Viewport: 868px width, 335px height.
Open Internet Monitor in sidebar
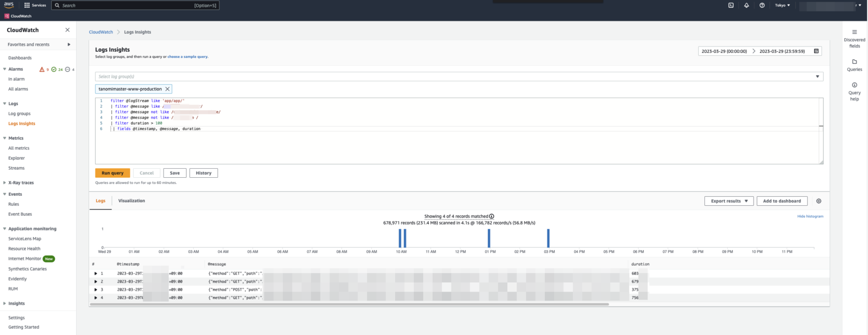click(x=24, y=259)
